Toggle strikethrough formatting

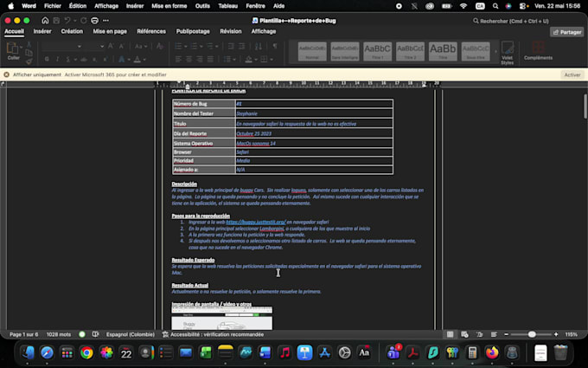(x=84, y=60)
